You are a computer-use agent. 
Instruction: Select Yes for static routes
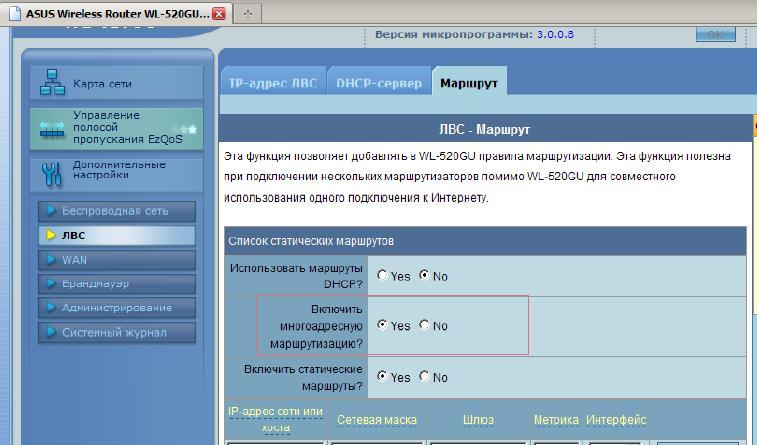tap(382, 376)
